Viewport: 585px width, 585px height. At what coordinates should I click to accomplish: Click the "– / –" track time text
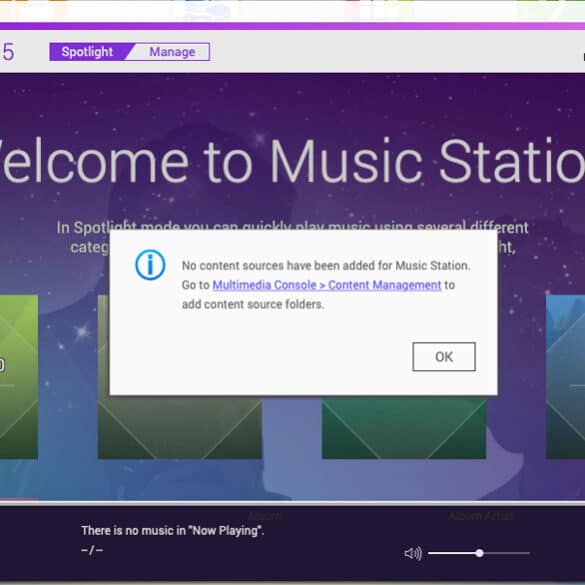pyautogui.click(x=92, y=550)
